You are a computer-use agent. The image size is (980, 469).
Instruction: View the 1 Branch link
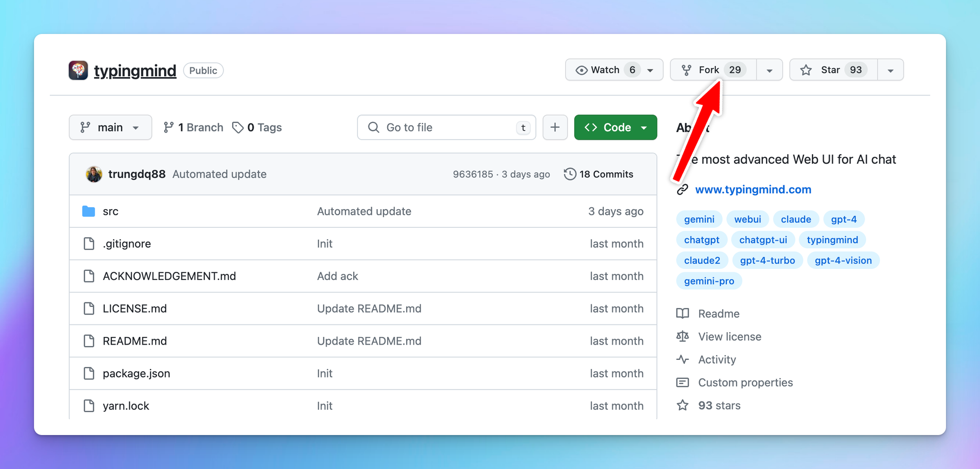coord(193,127)
